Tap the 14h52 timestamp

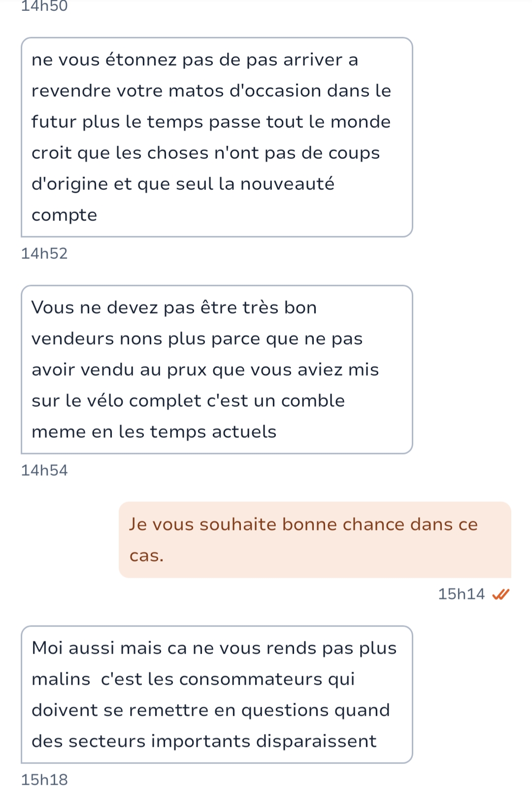(x=44, y=253)
